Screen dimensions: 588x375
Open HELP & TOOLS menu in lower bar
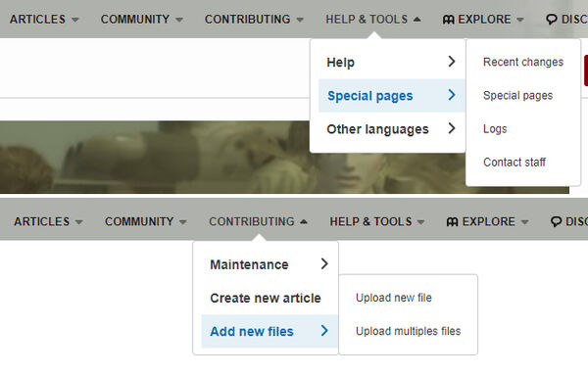point(377,221)
